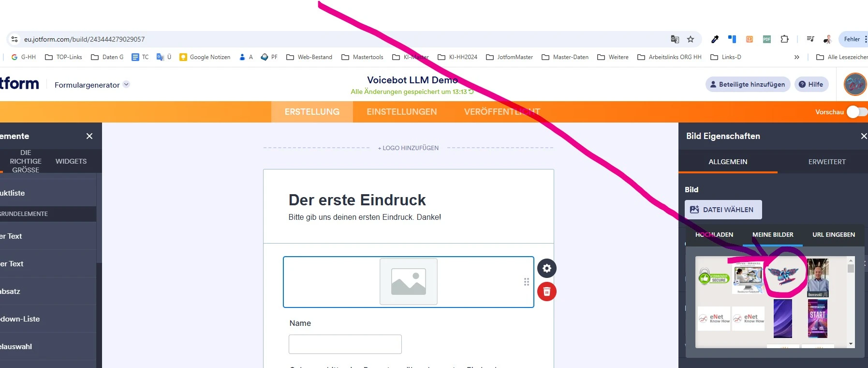The image size is (868, 368).
Task: Open the site information icon in the address bar
Action: (15, 39)
